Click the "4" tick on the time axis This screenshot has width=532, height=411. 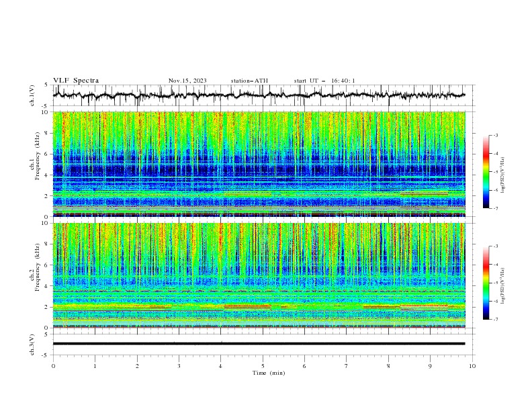coord(221,366)
